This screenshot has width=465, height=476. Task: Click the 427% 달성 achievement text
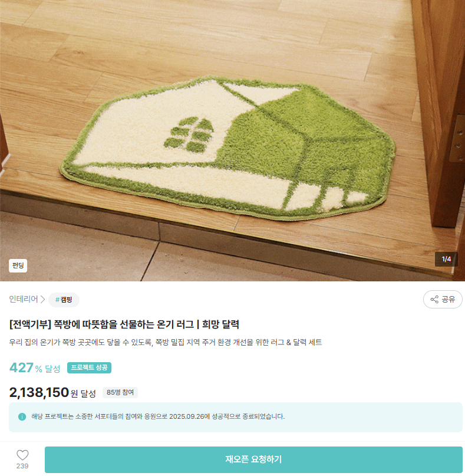coord(35,368)
